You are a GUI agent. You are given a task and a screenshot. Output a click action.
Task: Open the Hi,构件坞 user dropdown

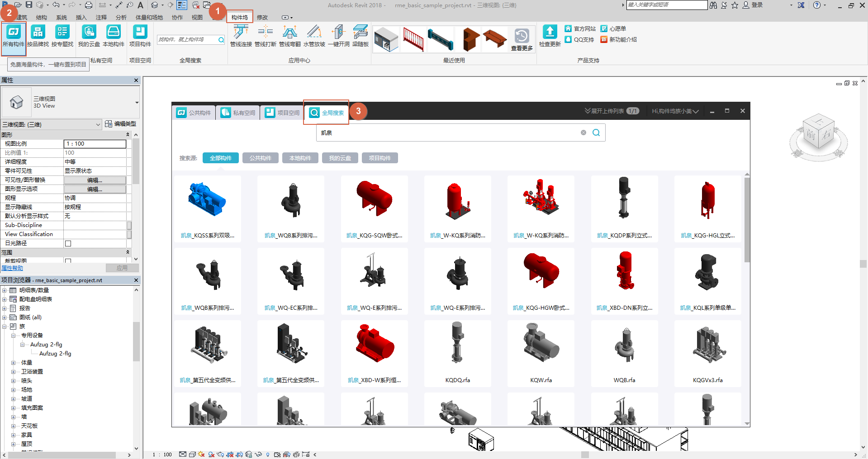click(x=675, y=111)
